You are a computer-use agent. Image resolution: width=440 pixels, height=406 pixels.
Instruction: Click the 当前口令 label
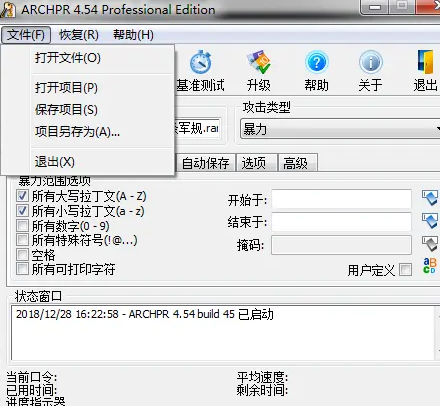[x=32, y=377]
